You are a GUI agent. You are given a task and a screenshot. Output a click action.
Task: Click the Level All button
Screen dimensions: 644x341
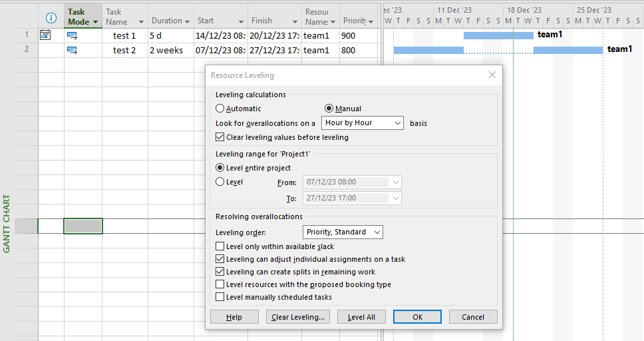[x=361, y=317]
